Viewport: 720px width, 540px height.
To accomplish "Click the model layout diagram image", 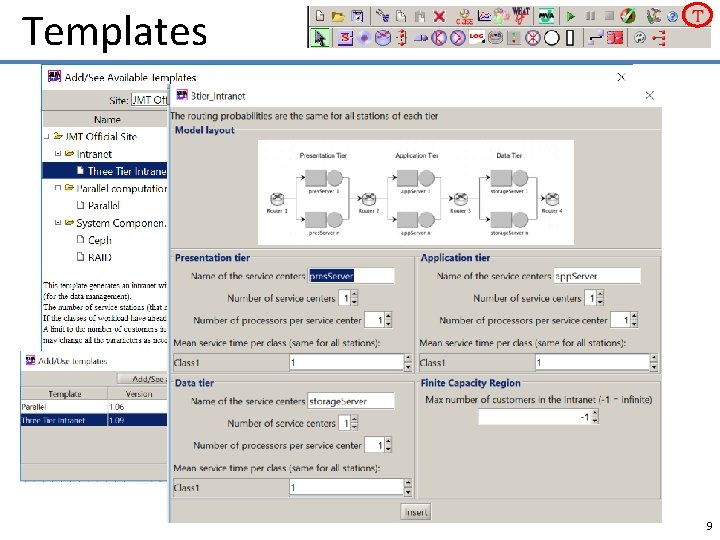I will 416,192.
